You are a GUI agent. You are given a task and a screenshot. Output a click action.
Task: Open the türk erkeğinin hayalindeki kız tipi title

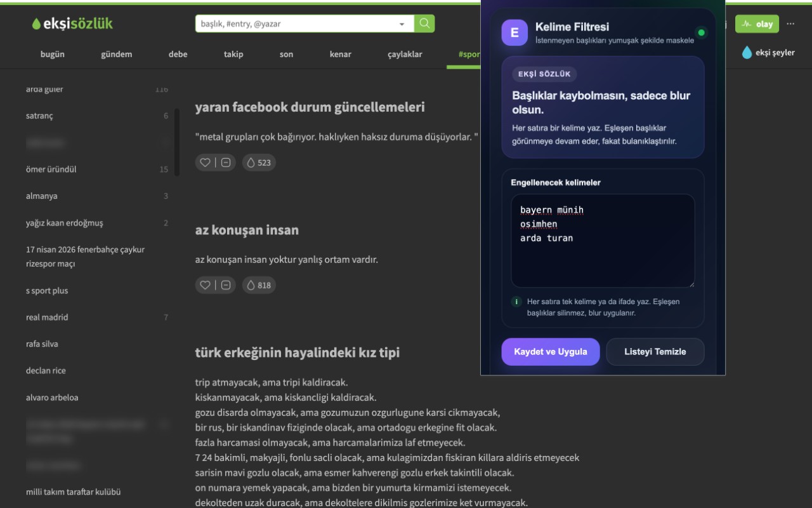[298, 352]
